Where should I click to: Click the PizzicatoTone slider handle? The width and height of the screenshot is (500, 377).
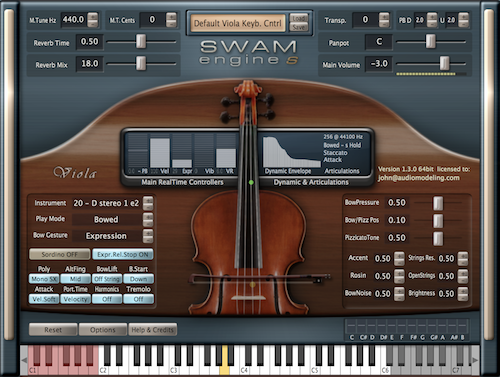click(438, 238)
